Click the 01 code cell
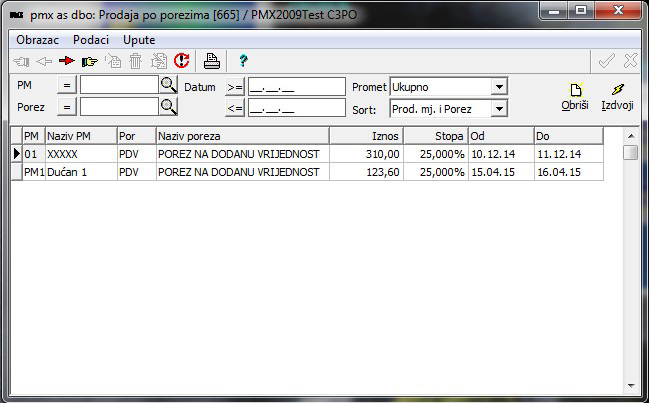Image resolution: width=649 pixels, height=403 pixels. tap(34, 154)
